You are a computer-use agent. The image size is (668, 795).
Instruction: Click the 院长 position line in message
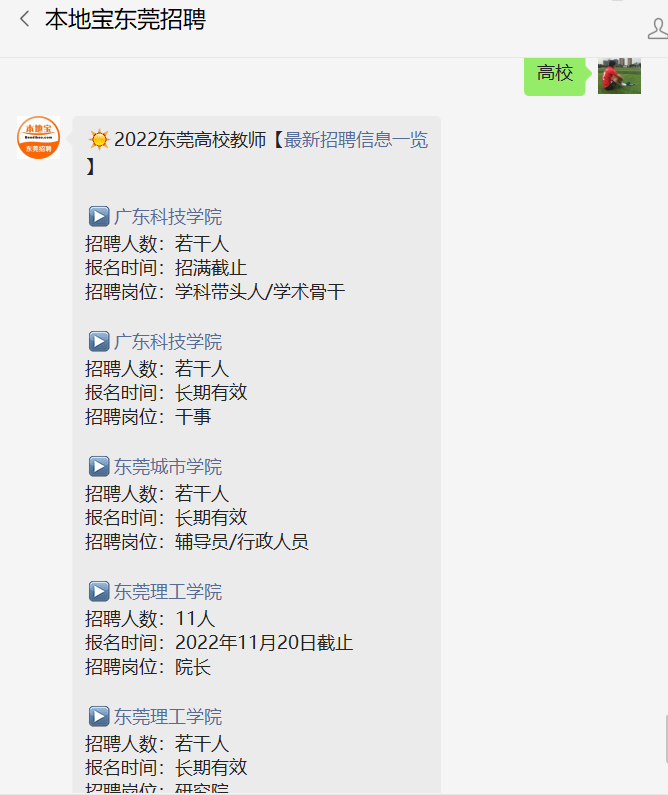(148, 667)
